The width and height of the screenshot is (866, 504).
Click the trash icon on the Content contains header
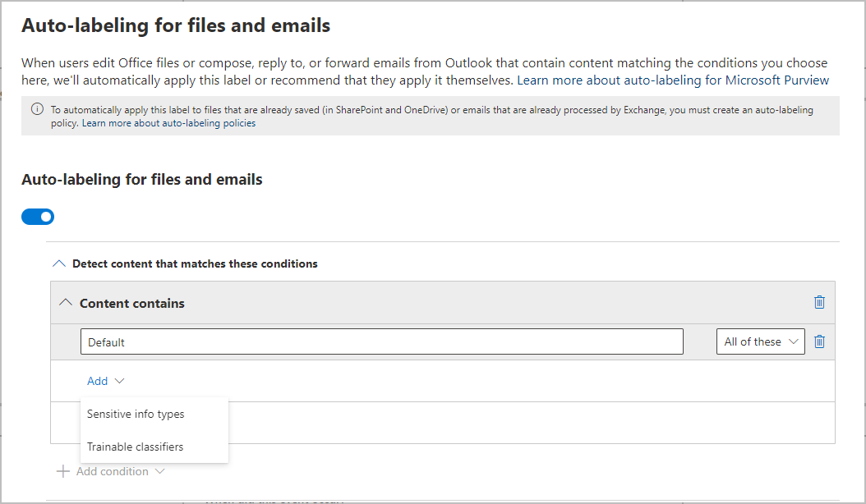pos(819,302)
